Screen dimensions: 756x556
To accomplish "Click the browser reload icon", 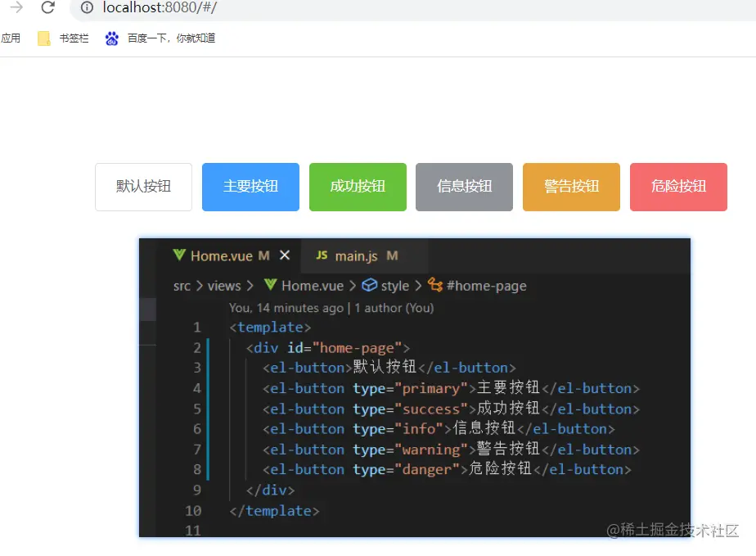I will pyautogui.click(x=47, y=7).
